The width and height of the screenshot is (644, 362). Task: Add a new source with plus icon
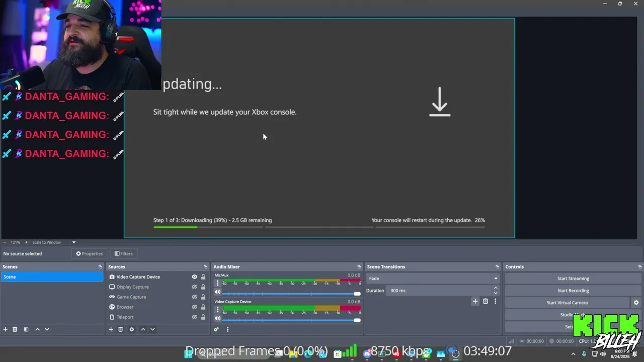(111, 329)
